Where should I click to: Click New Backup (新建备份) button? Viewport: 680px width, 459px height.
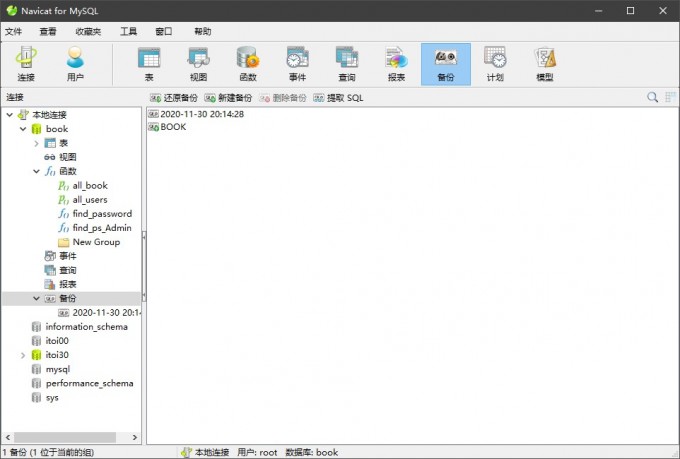point(228,98)
